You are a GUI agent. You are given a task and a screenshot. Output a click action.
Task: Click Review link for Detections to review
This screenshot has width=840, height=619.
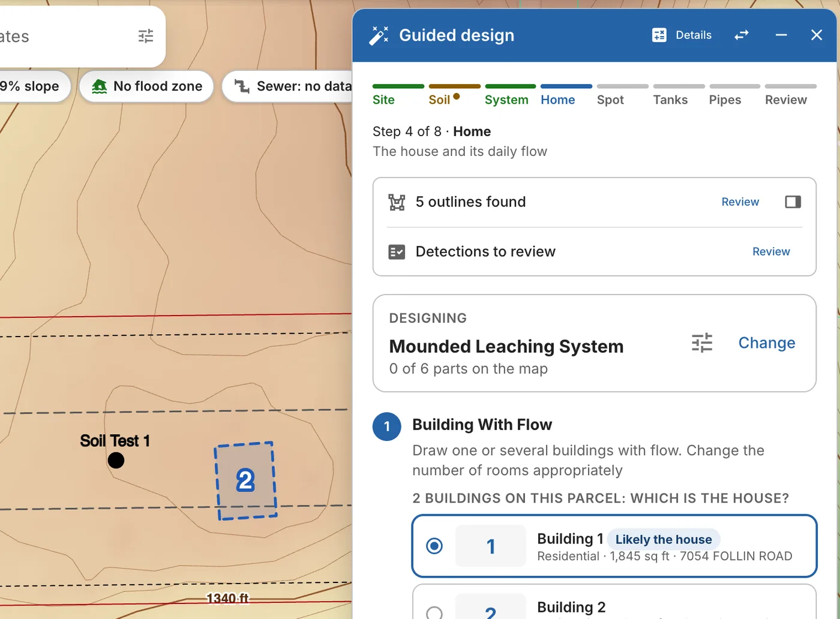tap(771, 252)
